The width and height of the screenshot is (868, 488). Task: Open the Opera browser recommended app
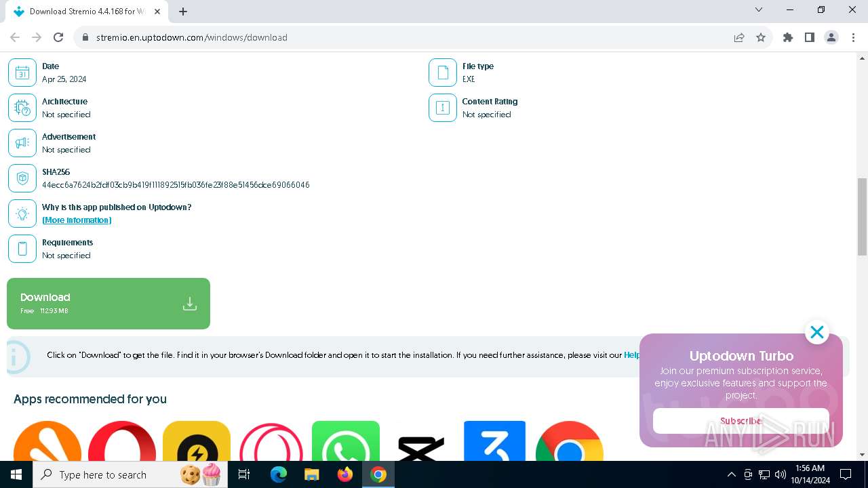(122, 441)
